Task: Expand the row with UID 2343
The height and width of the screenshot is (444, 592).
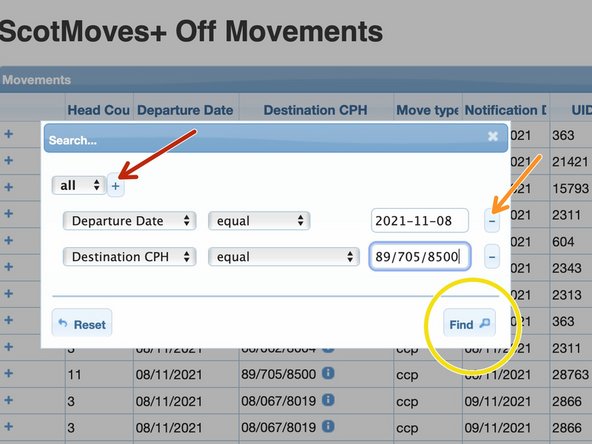Action: pyautogui.click(x=9, y=267)
